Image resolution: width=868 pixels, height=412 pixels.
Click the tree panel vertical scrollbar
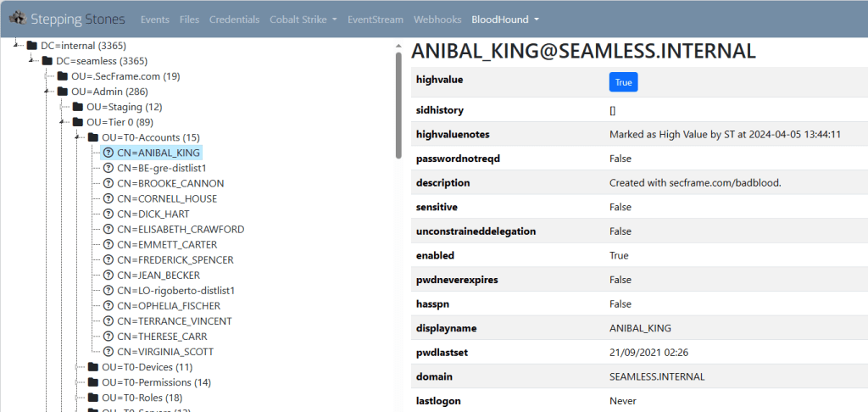pos(398,102)
